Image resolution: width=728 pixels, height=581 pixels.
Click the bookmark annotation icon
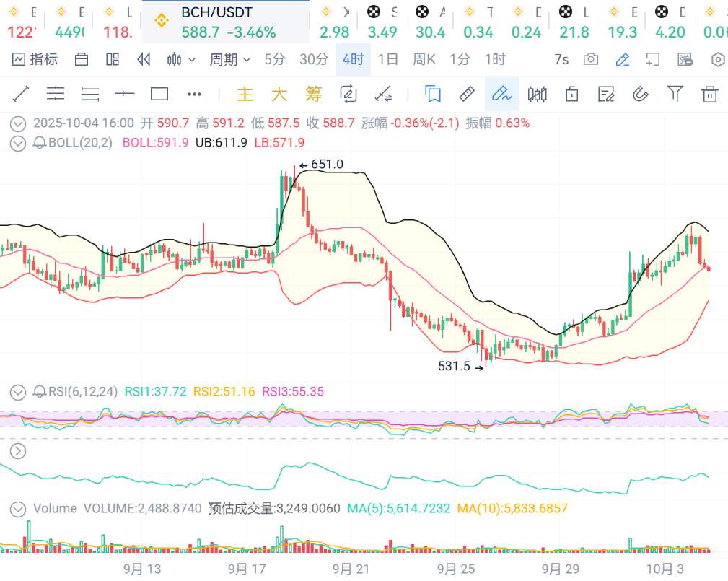tap(433, 95)
